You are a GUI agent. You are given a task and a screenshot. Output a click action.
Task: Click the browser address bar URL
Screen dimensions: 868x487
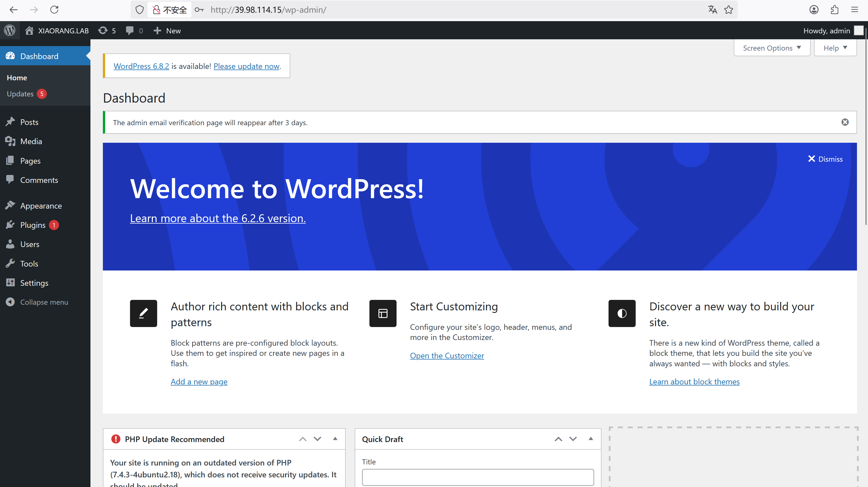pos(269,10)
